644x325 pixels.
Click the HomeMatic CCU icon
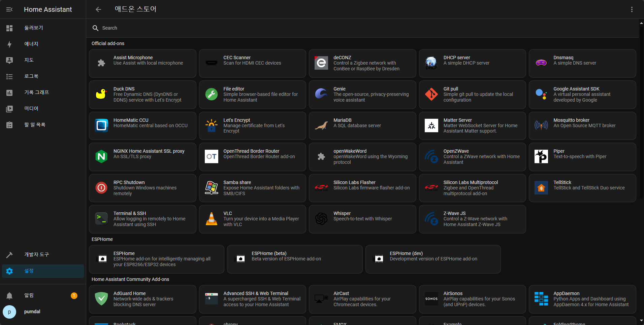[x=101, y=125]
